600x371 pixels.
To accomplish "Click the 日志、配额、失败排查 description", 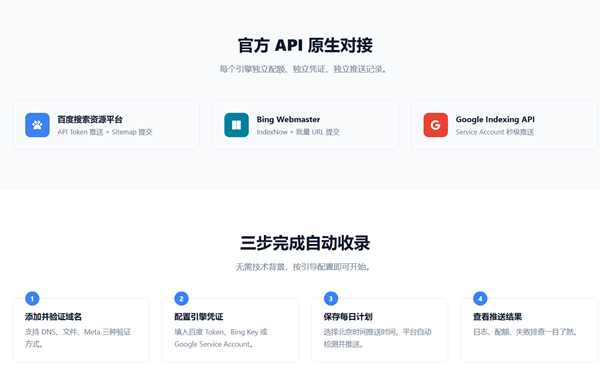I will coord(525,332).
